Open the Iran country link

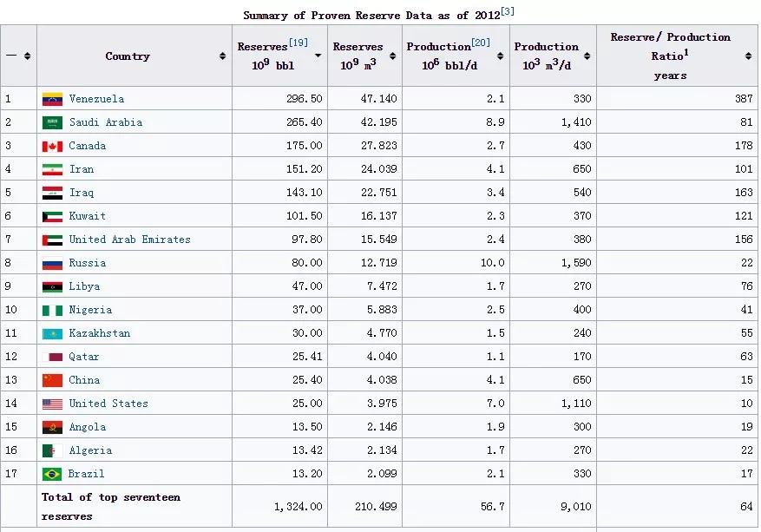click(82, 169)
